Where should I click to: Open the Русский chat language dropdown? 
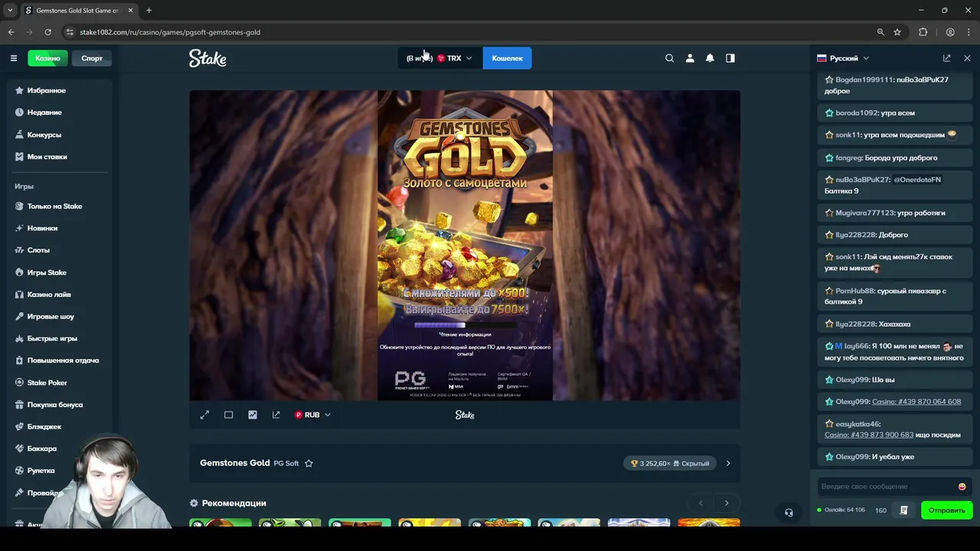click(843, 58)
